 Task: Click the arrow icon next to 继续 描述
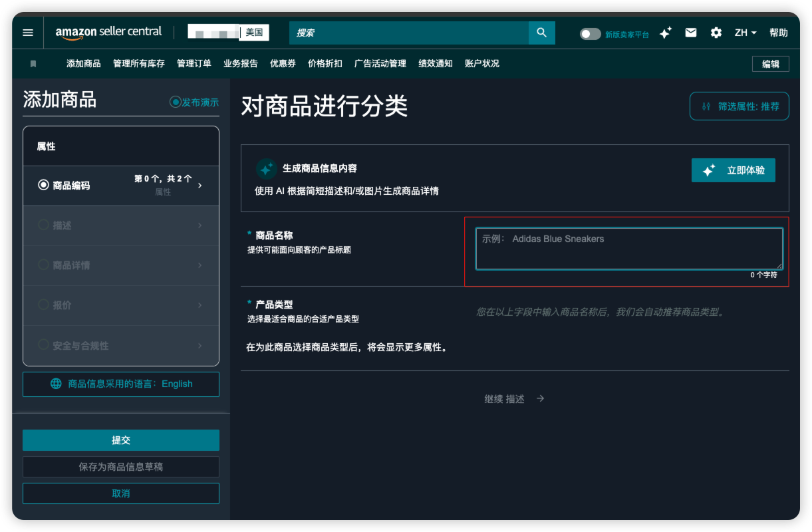click(541, 398)
